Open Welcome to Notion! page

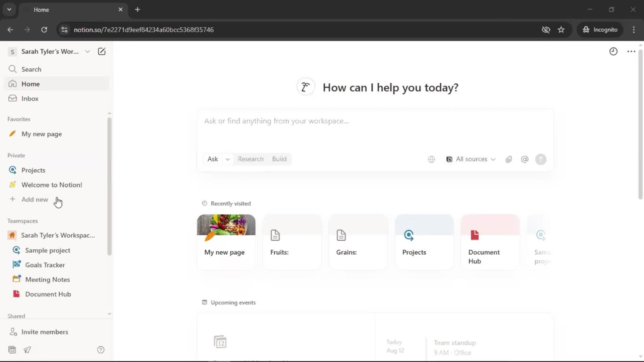click(x=56, y=185)
